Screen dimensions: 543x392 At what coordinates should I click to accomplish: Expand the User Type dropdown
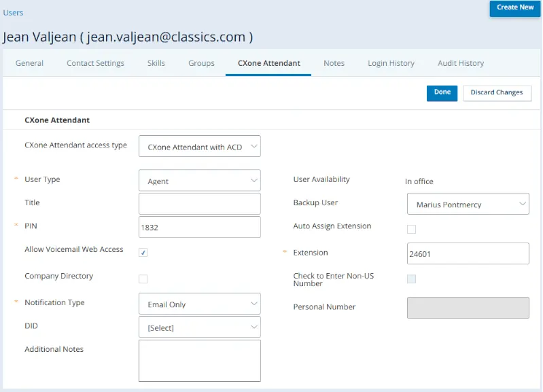point(200,181)
